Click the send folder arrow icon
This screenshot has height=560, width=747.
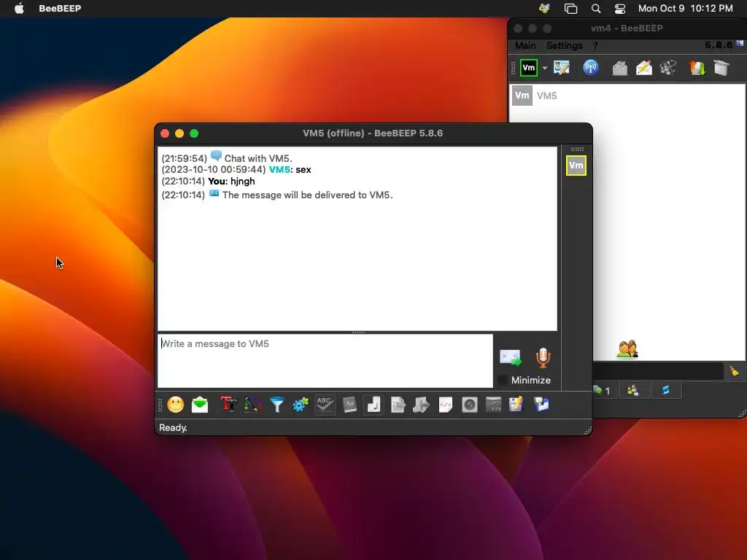pyautogui.click(x=421, y=405)
